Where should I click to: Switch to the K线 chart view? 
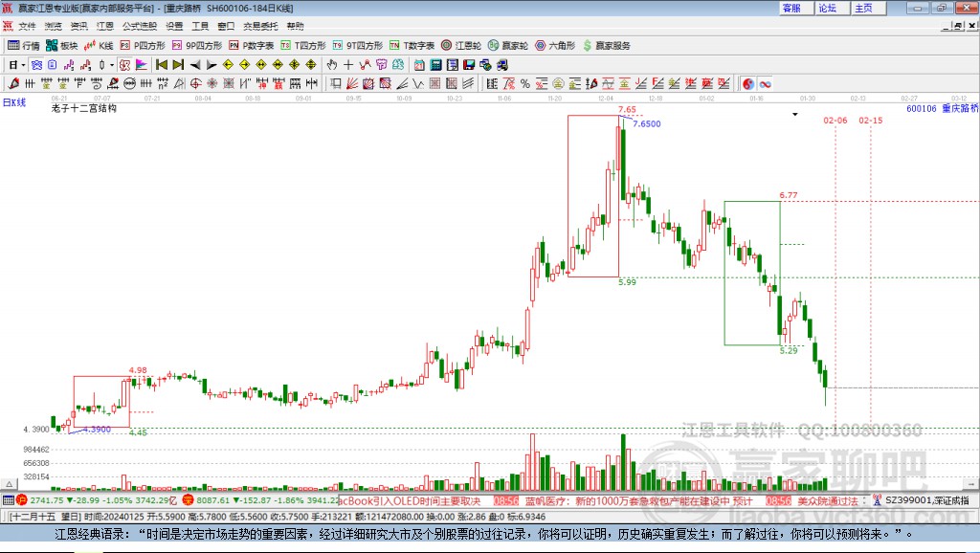pos(99,46)
